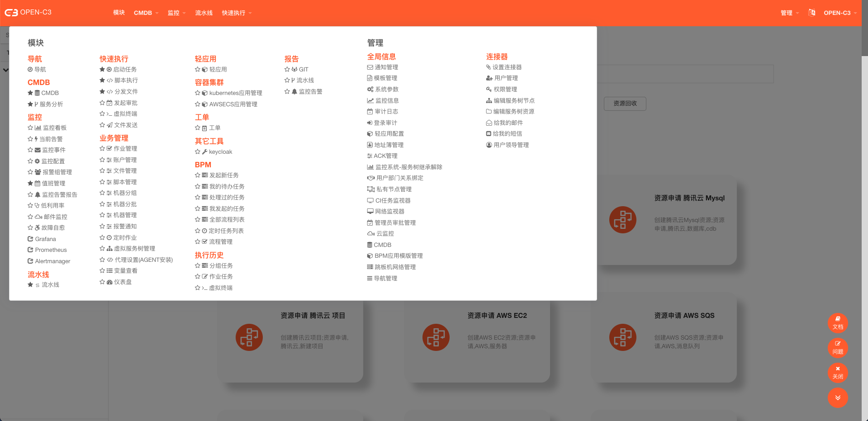Image resolution: width=868 pixels, height=421 pixels.
Task: Open the 管理 dropdown at top right
Action: coord(790,13)
